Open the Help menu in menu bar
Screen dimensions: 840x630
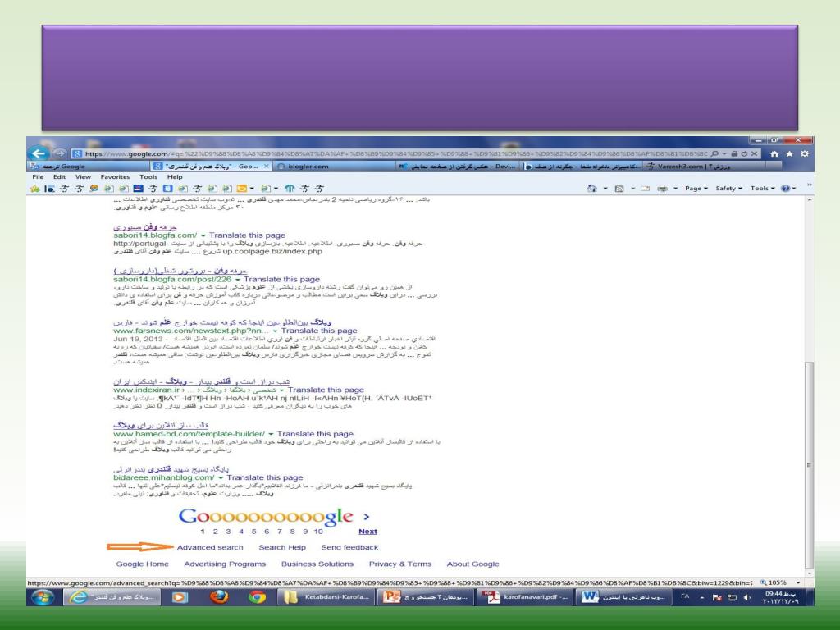click(175, 177)
